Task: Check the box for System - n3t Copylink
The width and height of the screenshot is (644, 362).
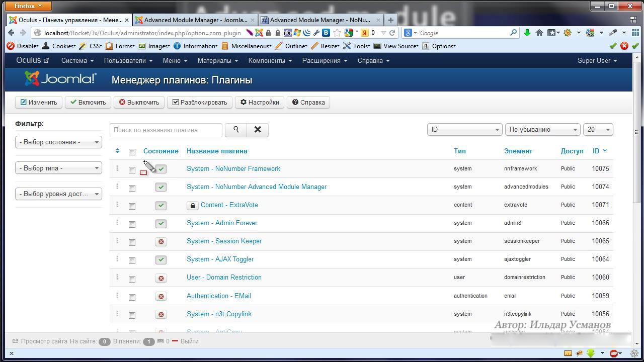Action: coord(132,315)
